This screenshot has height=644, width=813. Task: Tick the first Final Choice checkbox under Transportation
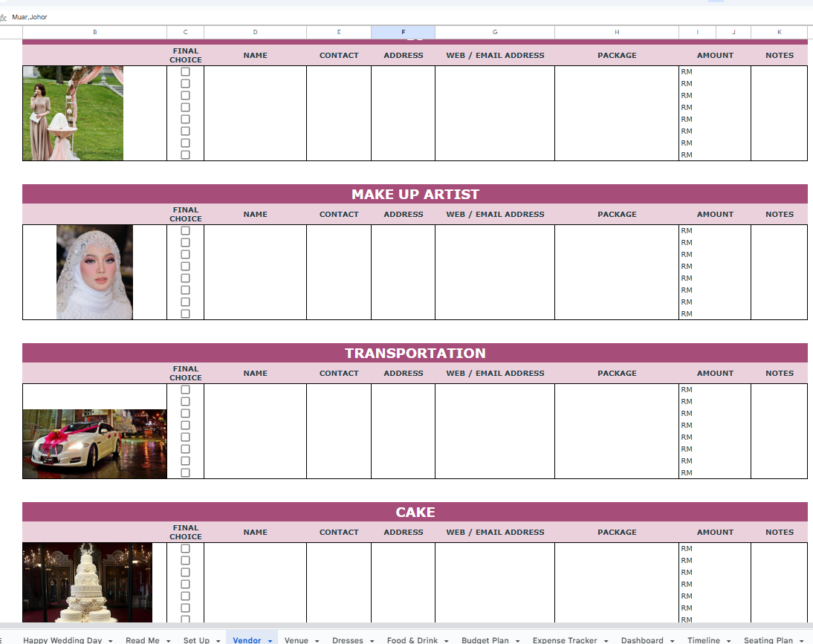185,390
